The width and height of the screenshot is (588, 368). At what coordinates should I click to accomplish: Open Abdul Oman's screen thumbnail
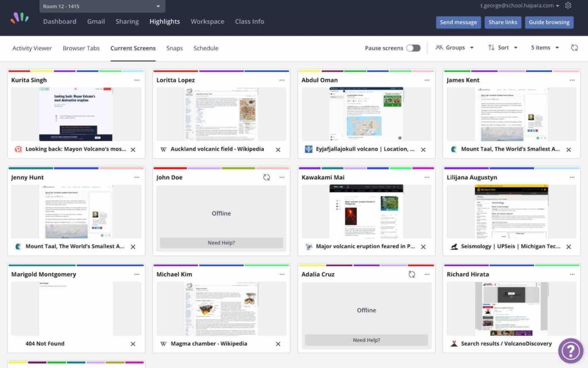click(366, 114)
